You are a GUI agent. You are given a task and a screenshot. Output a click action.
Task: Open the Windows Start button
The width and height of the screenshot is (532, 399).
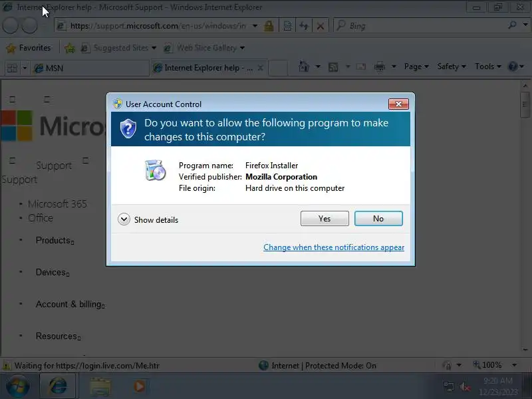click(18, 386)
